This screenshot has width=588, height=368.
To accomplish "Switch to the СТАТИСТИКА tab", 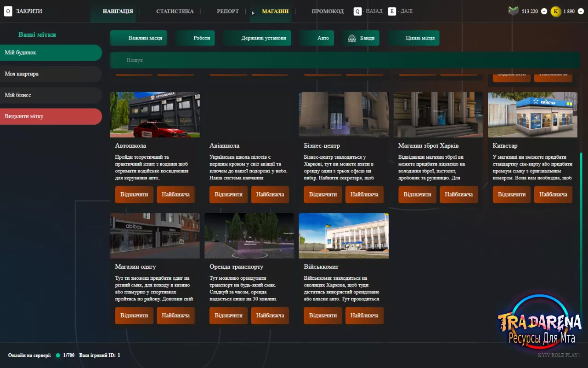I will [x=175, y=11].
